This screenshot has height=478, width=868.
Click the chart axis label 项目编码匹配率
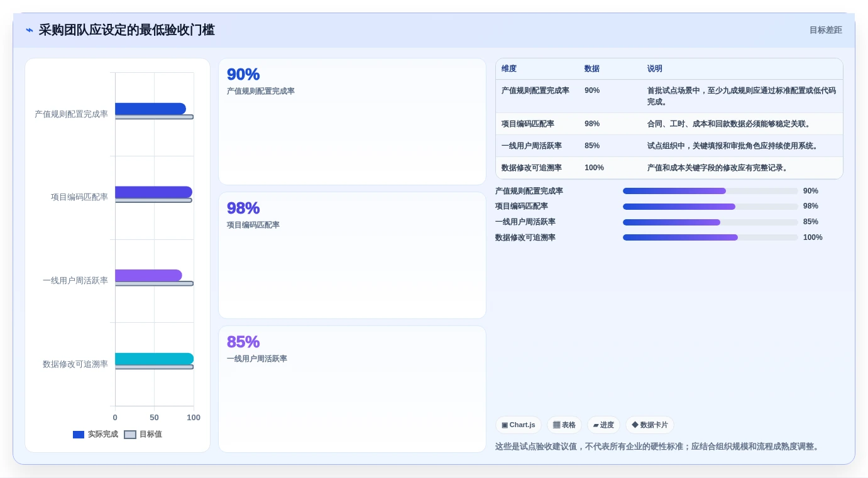pyautogui.click(x=79, y=197)
